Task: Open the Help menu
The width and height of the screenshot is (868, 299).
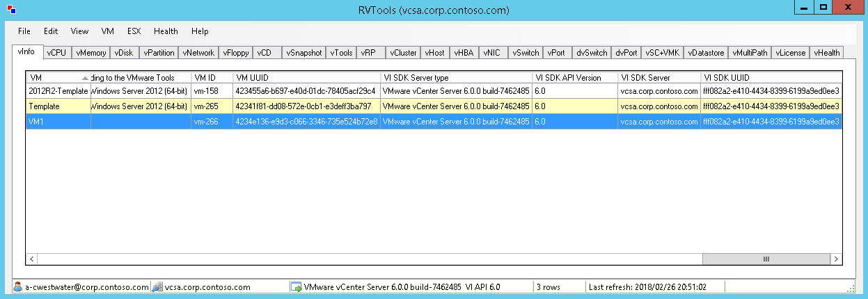Action: point(200,31)
